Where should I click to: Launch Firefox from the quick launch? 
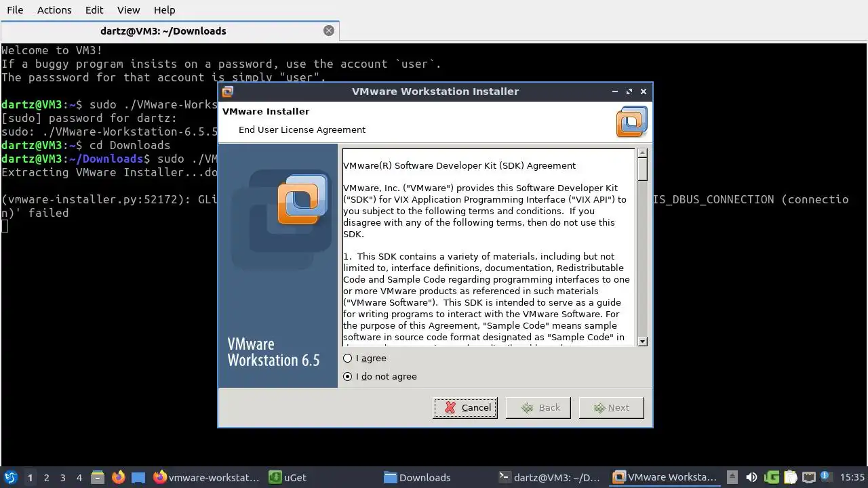[118, 477]
